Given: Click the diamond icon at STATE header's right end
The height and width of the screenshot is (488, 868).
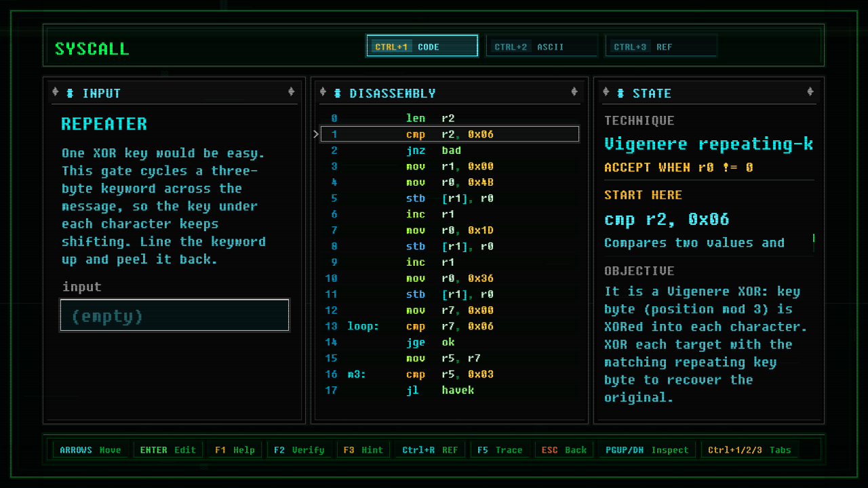Looking at the screenshot, I should (810, 92).
